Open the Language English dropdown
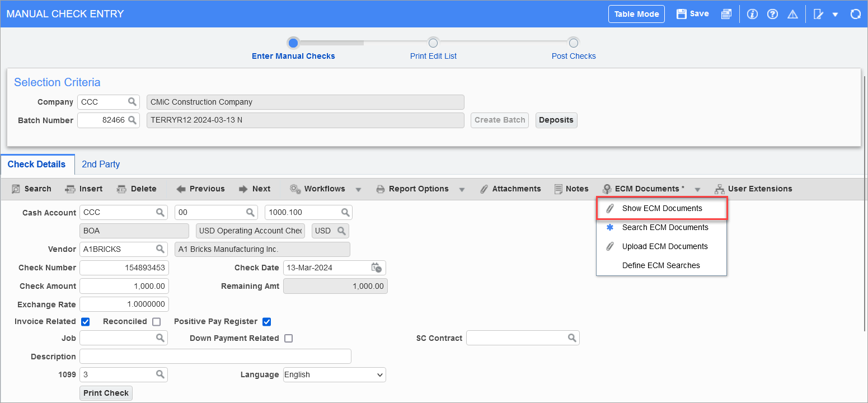The width and height of the screenshot is (868, 403). point(335,374)
